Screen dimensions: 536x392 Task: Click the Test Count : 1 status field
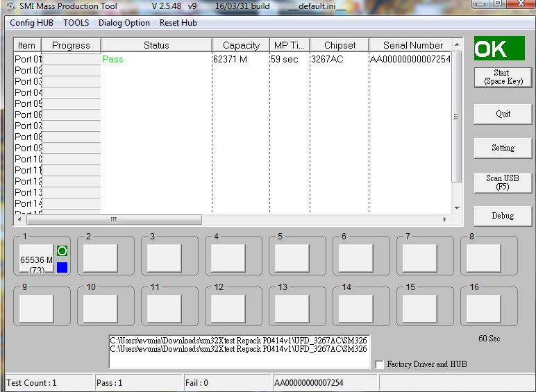coord(49,383)
